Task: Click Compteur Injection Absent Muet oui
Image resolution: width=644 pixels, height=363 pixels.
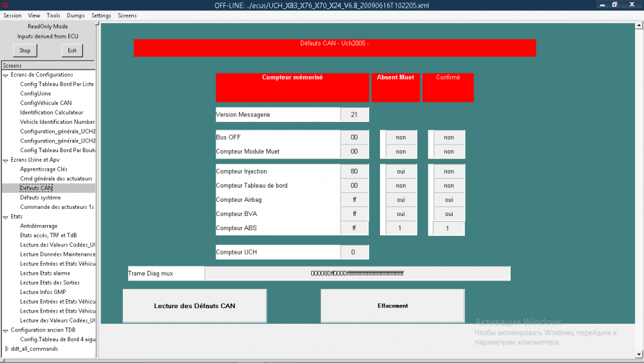Action: (x=401, y=172)
